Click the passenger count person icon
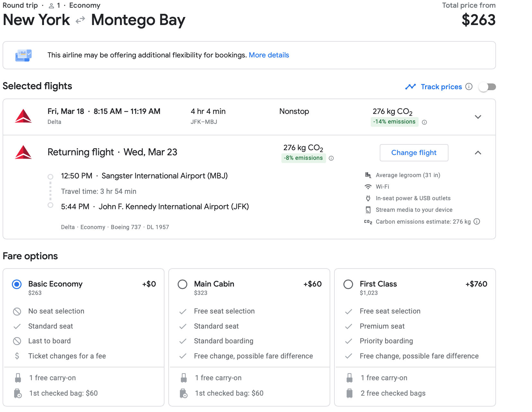Viewport: 532px width, 412px height. click(51, 6)
